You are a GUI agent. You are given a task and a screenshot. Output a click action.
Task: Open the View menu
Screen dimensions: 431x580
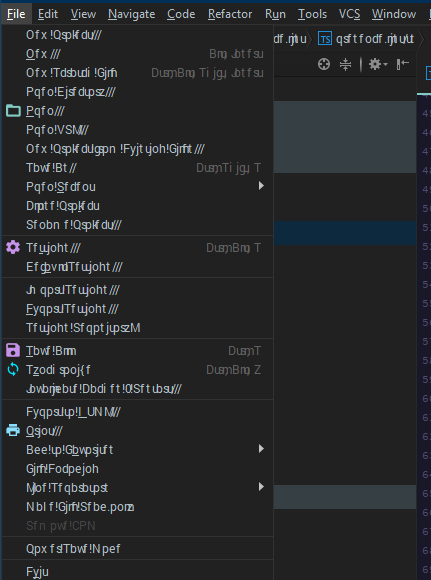pos(83,14)
